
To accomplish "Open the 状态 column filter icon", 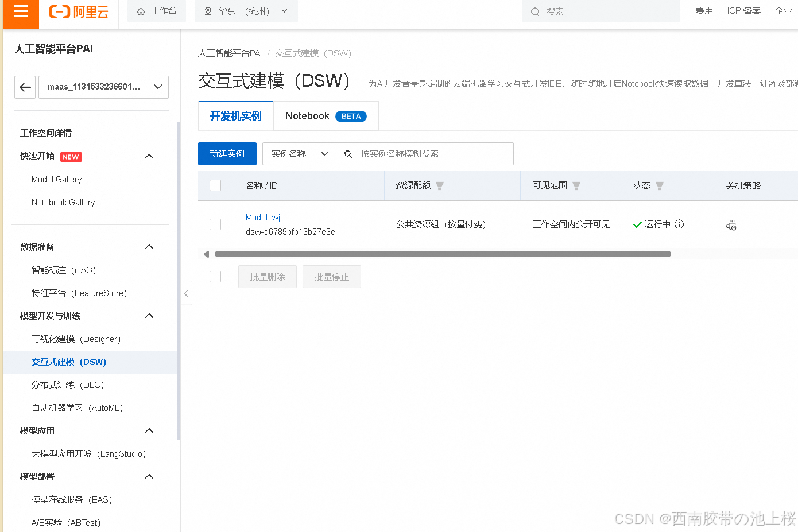I will (659, 185).
